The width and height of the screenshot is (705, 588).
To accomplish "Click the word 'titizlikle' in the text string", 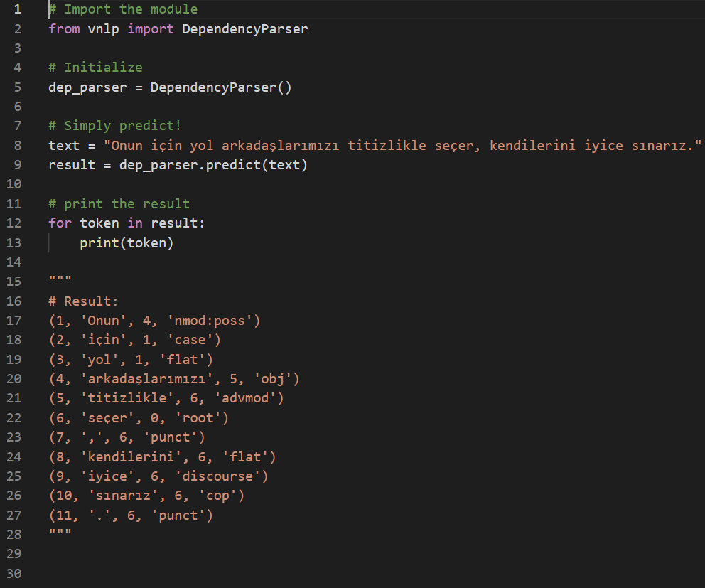I will pyautogui.click(x=386, y=146).
